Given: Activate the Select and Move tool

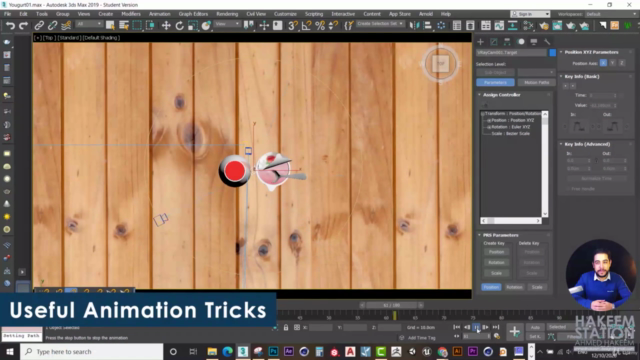Looking at the screenshot, I should click(x=166, y=26).
